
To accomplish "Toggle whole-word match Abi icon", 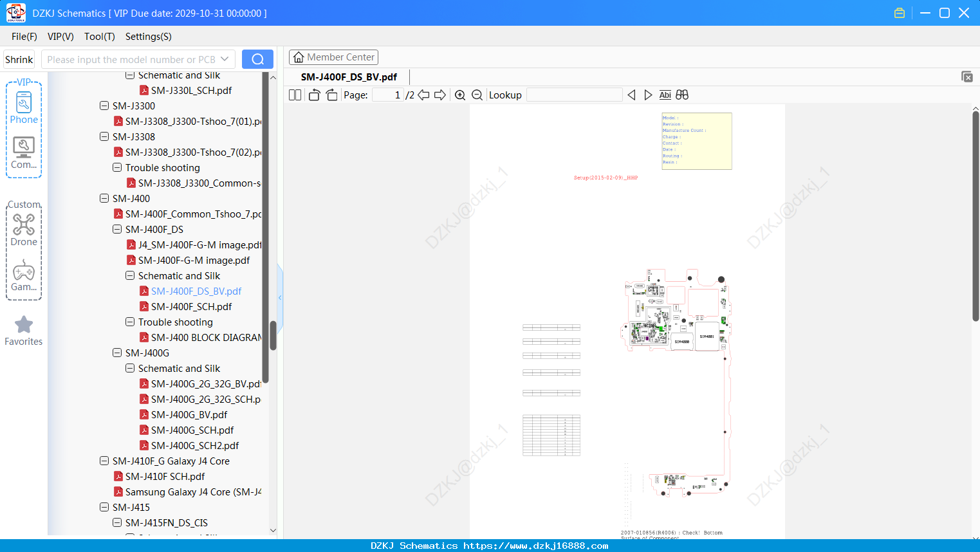I will click(665, 95).
